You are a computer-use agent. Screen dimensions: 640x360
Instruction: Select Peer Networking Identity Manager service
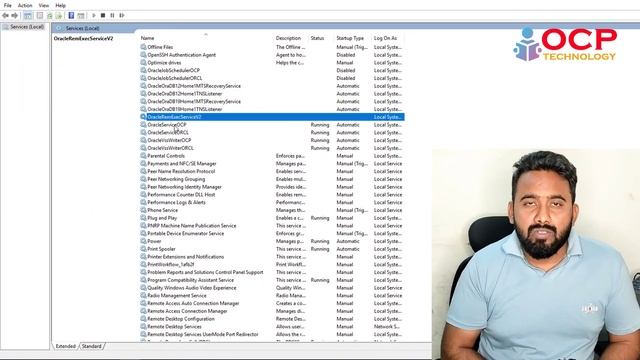point(184,187)
